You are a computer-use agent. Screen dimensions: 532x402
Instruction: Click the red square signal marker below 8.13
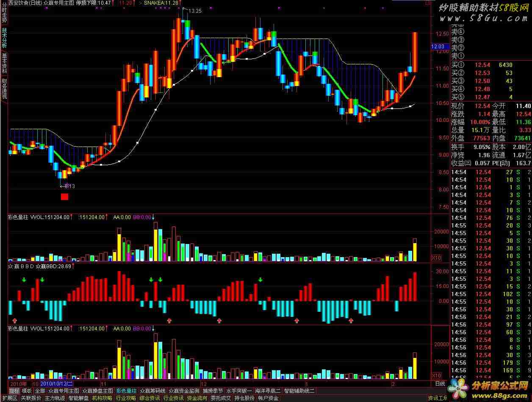64,197
